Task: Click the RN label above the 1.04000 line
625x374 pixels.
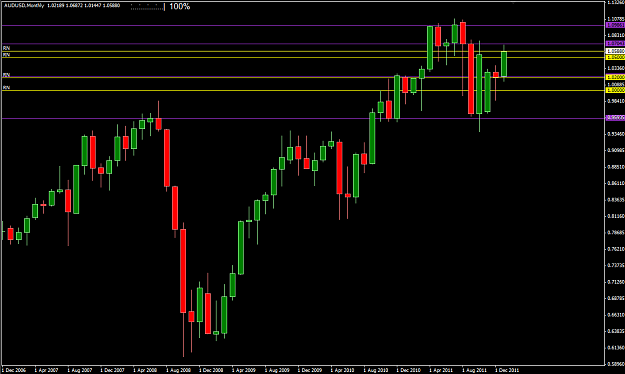Action: tap(6, 54)
